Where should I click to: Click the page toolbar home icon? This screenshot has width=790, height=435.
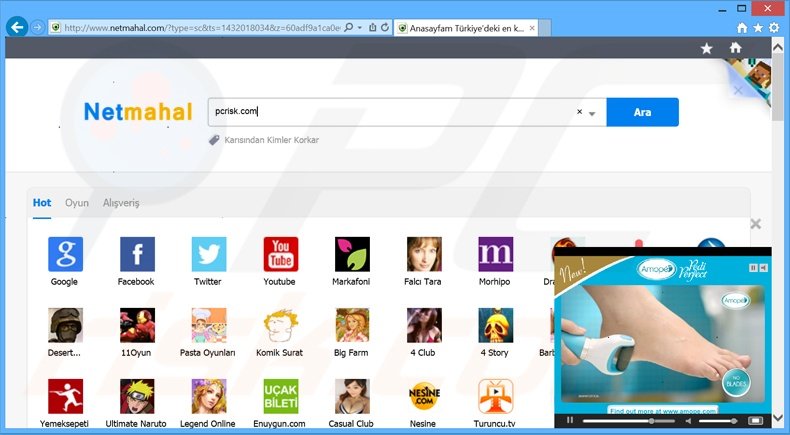[x=735, y=47]
